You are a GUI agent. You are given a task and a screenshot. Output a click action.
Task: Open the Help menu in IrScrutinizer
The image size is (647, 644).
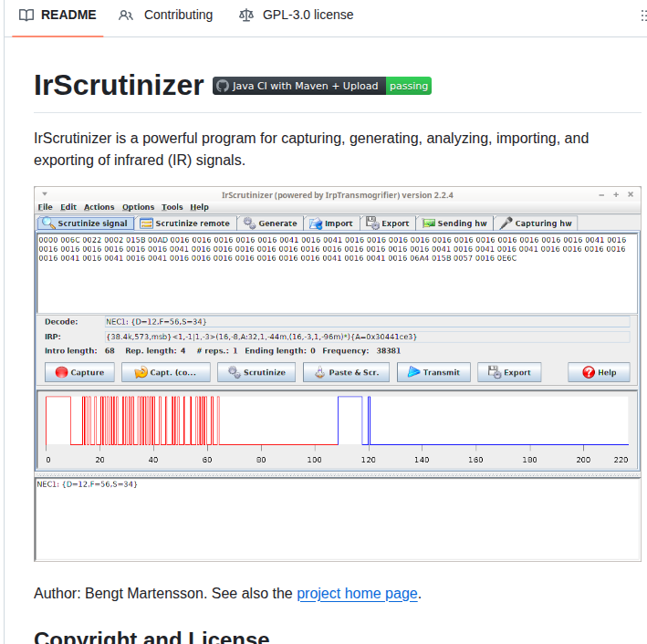pos(199,207)
